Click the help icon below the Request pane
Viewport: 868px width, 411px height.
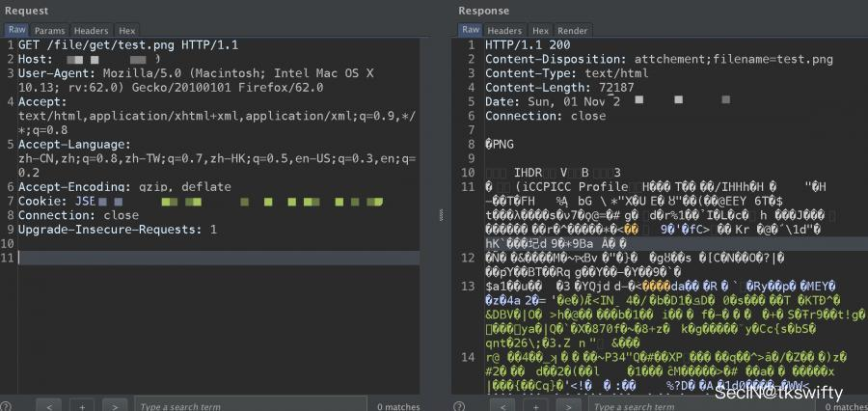pyautogui.click(x=6, y=406)
